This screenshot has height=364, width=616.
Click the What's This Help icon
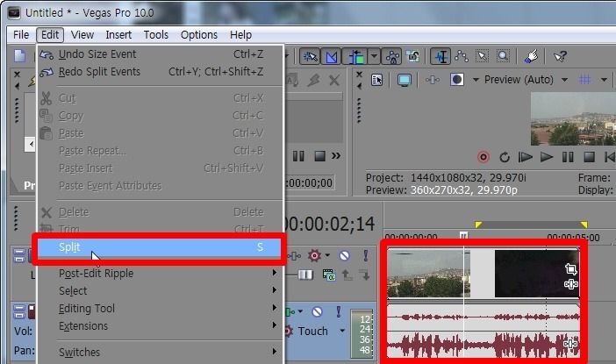(560, 56)
